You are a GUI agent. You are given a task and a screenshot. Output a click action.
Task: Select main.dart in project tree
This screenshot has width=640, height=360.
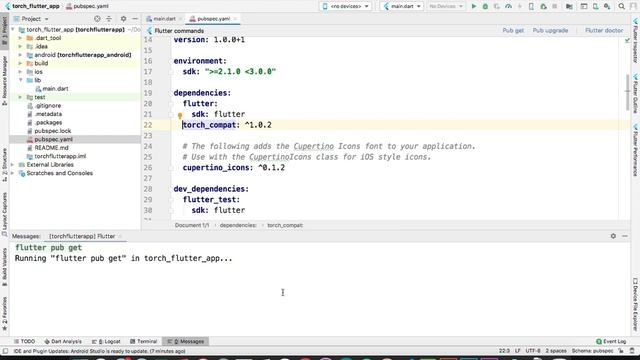pos(55,89)
